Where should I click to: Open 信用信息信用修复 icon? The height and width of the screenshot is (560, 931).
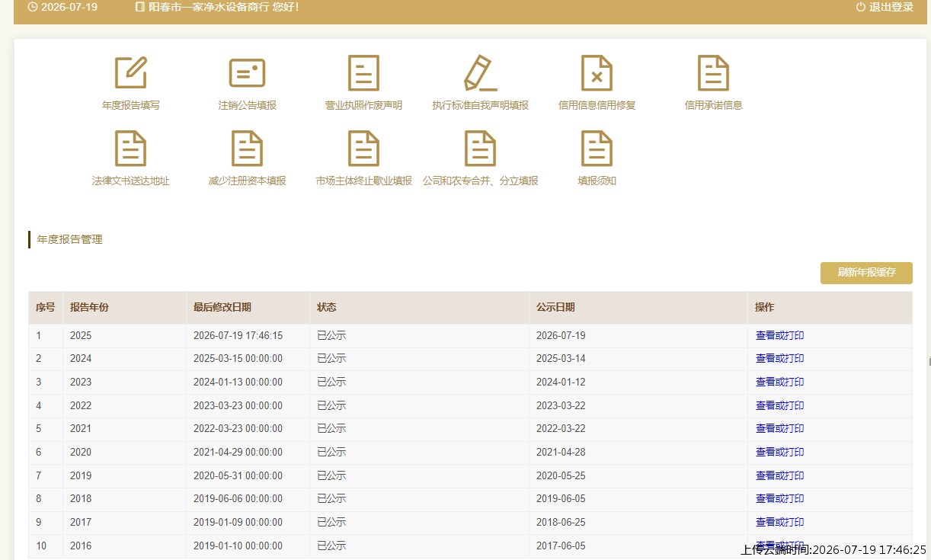coord(597,73)
